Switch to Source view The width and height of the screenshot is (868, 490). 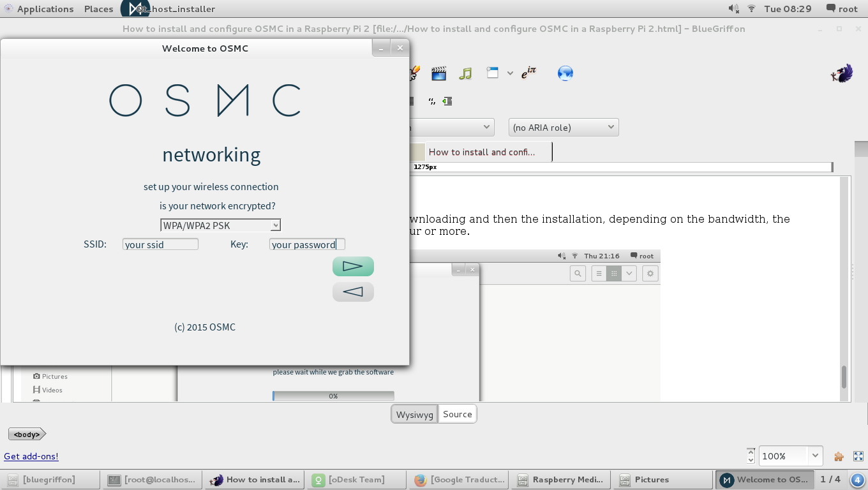pos(458,414)
